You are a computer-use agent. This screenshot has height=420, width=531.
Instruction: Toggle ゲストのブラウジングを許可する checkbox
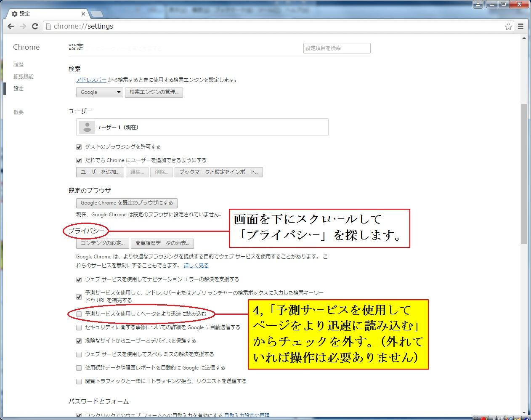(x=79, y=147)
